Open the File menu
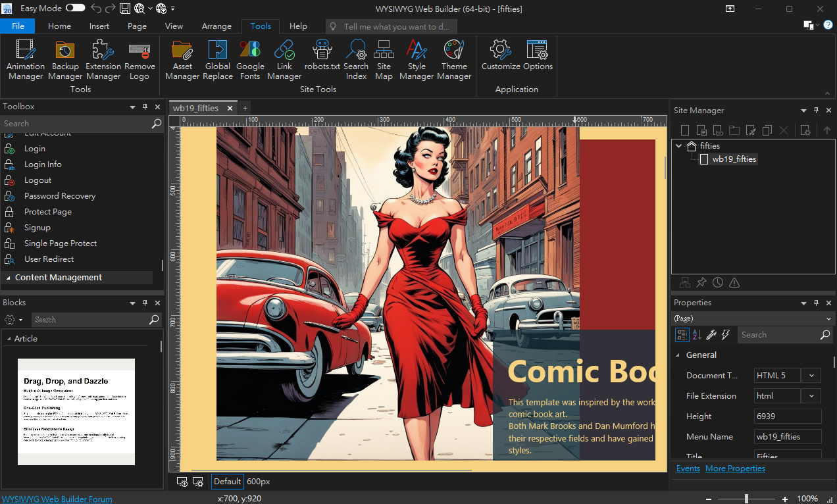Viewport: 837px width, 504px height. click(x=18, y=26)
